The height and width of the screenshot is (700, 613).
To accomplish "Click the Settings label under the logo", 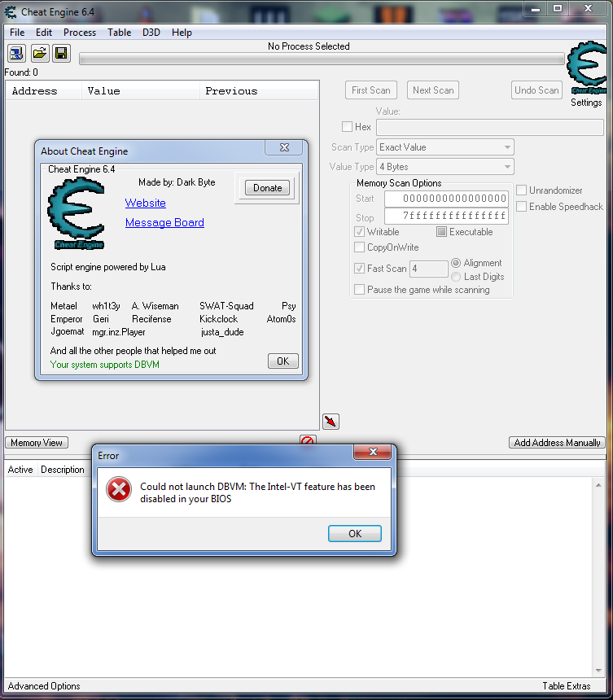I will [586, 103].
